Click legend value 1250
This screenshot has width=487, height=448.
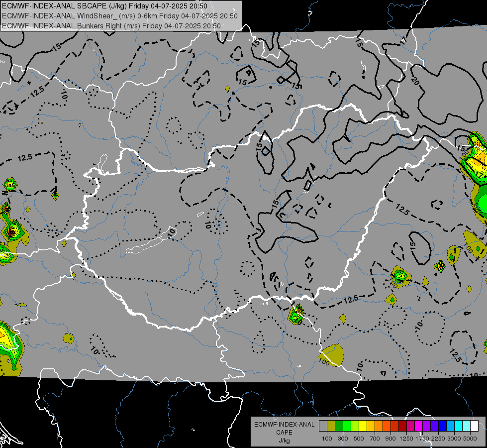pos(406,439)
